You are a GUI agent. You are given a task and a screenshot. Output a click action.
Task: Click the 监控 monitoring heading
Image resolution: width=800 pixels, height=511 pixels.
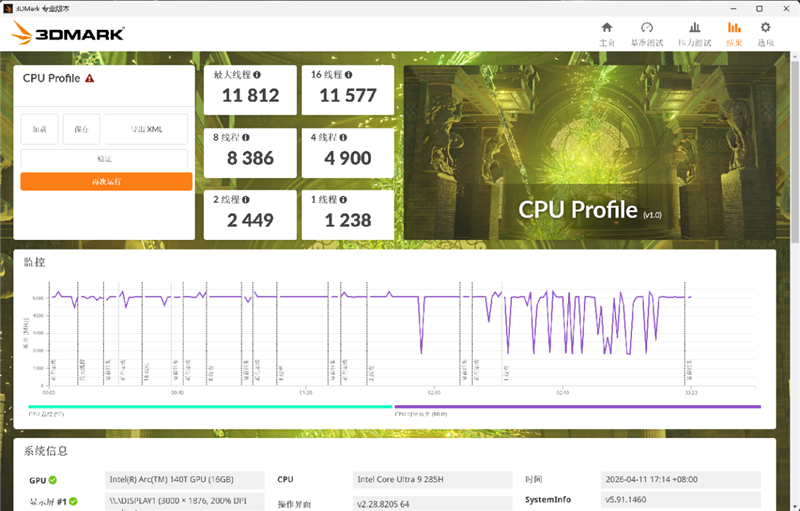(35, 262)
